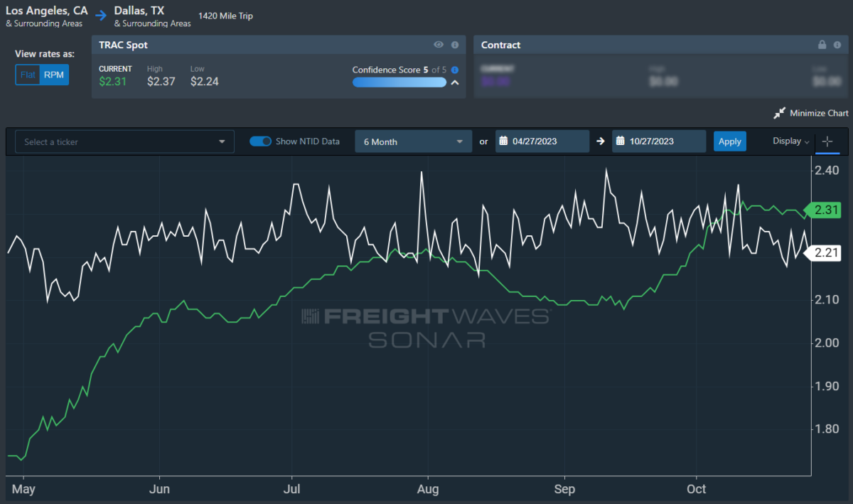Click the Minimize Chart link
This screenshot has width=853, height=504.
tap(819, 113)
